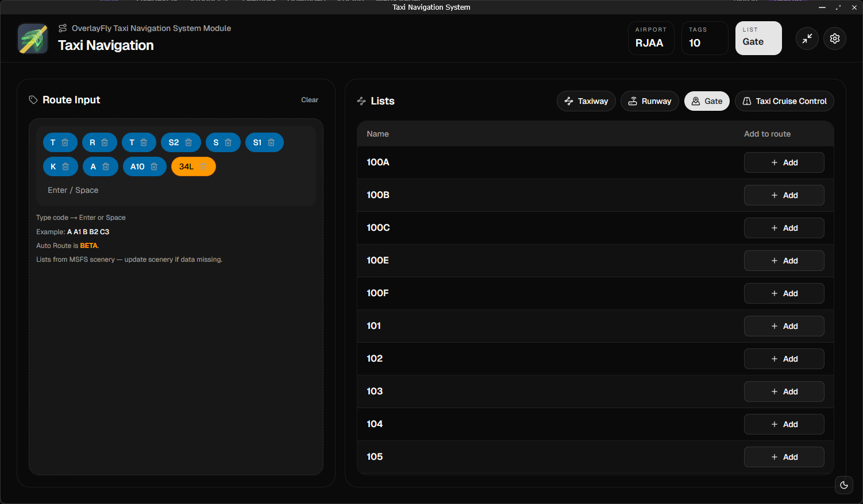Click the LIST Gate card
Screen dimensions: 863x504
[x=758, y=38]
